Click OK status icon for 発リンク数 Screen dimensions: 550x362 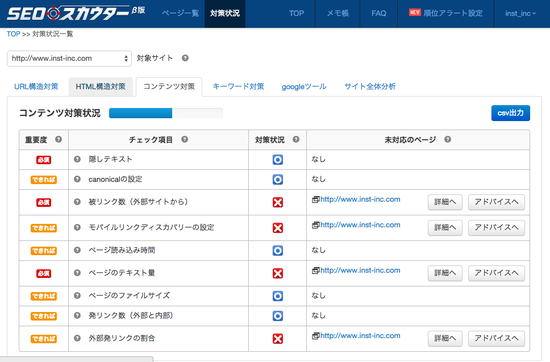pos(277,316)
